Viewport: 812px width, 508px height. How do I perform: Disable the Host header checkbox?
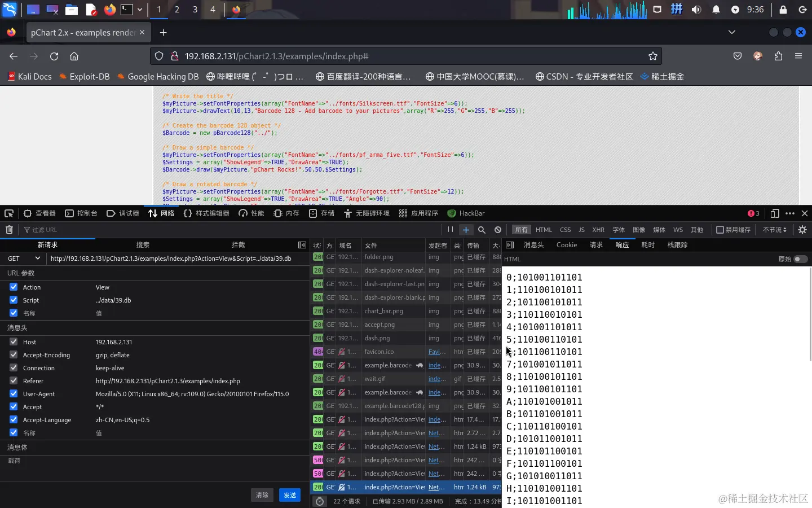coord(14,342)
